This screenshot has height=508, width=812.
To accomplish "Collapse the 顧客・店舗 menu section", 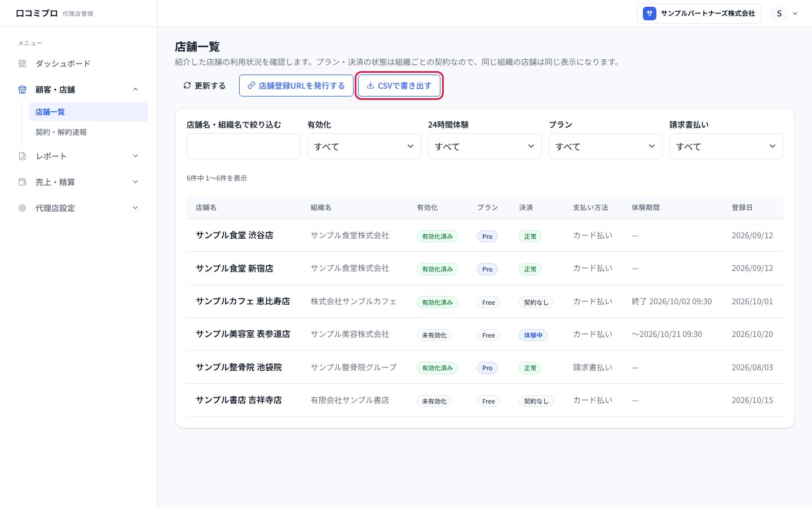I will tap(135, 90).
